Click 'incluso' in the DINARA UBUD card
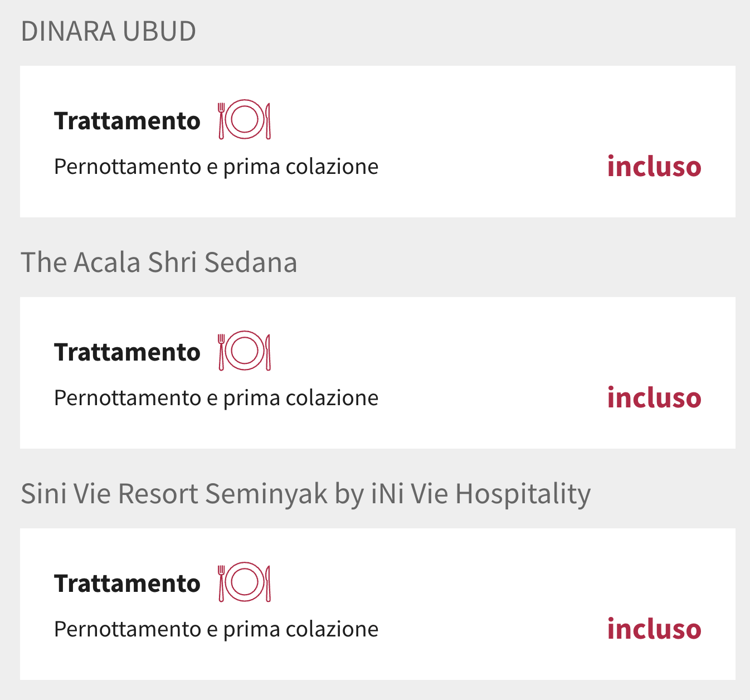This screenshot has height=700, width=750. [654, 167]
